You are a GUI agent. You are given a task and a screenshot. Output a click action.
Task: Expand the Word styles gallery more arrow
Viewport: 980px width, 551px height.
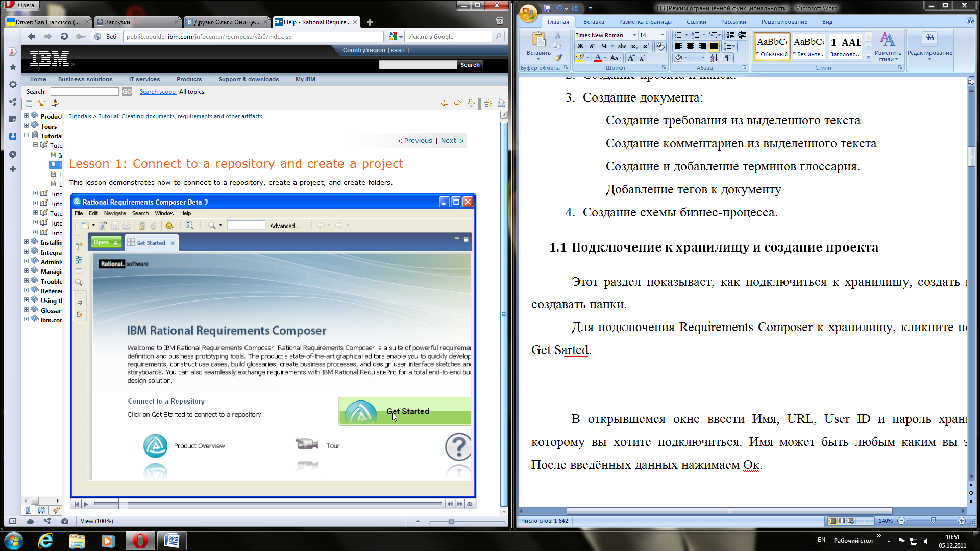point(868,57)
